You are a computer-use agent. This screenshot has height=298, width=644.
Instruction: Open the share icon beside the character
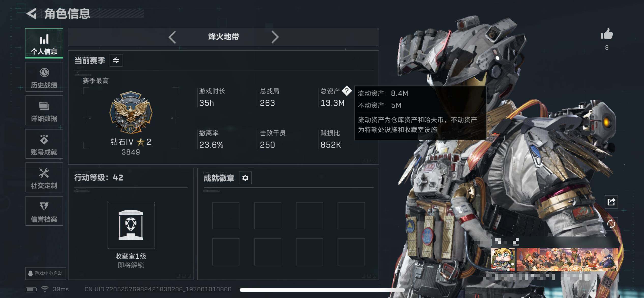coord(611,202)
